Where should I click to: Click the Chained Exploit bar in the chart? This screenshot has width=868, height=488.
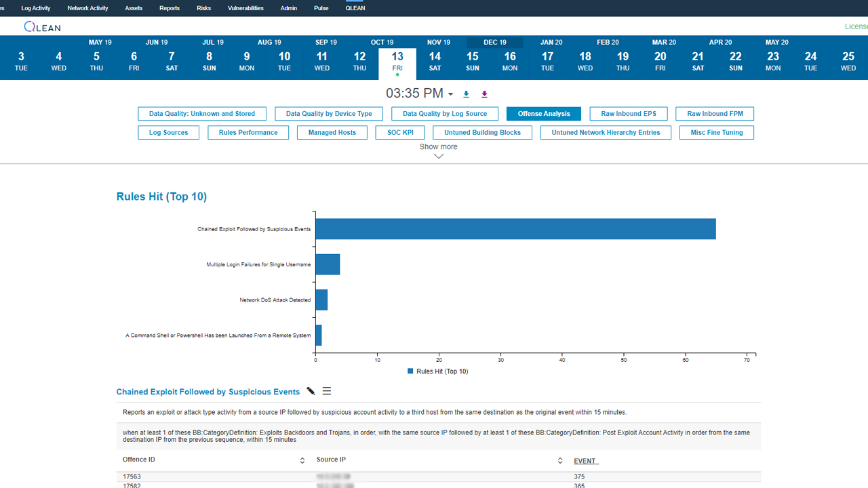(x=515, y=229)
